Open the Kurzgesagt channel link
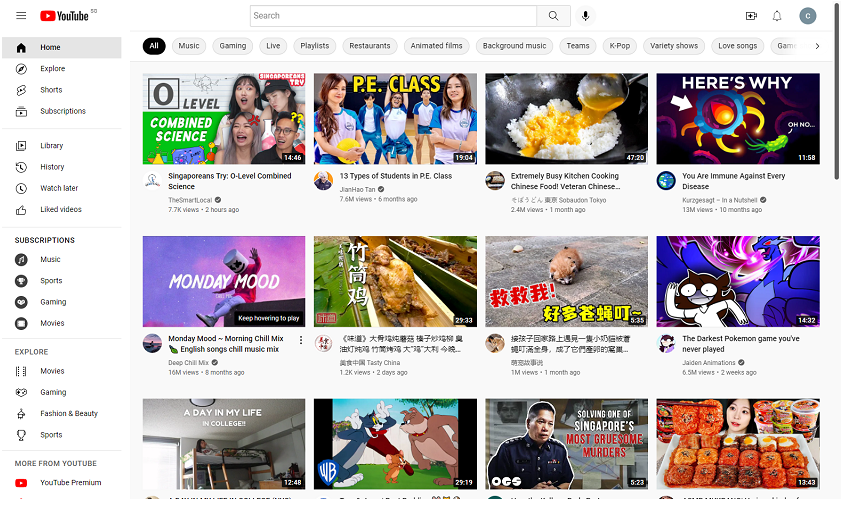The image size is (841, 506). [719, 200]
